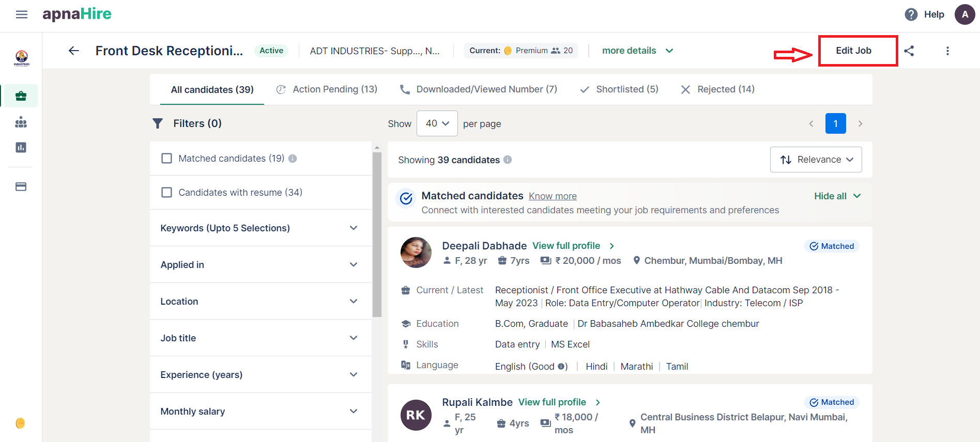Open the candidates group sidebar icon
This screenshot has width=980, height=442.
[21, 122]
